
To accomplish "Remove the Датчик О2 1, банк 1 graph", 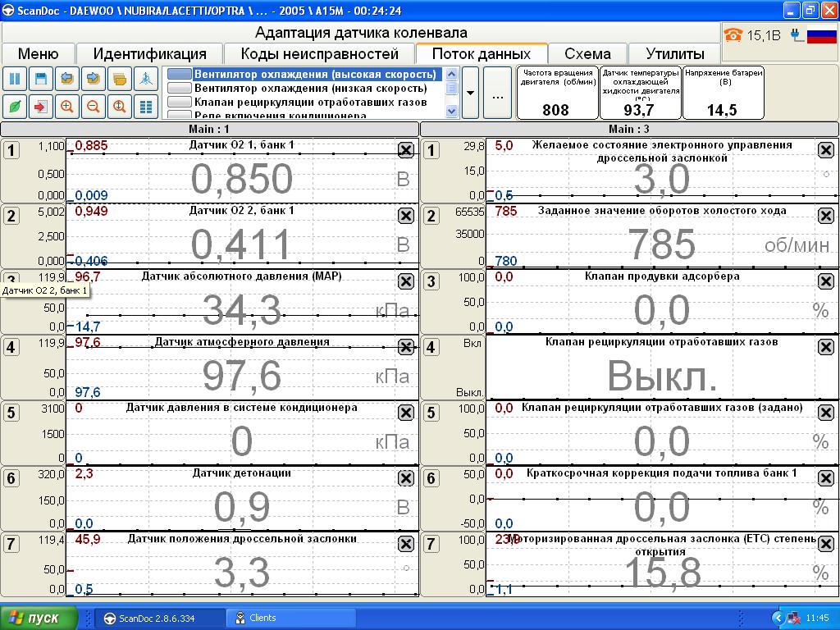I will tap(406, 150).
